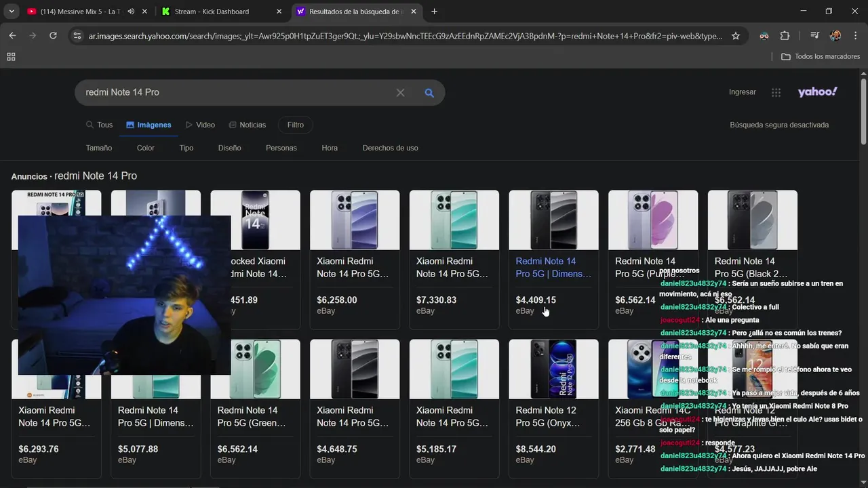Open Búsqueda segura desactivada setting
Image resolution: width=868 pixels, height=488 pixels.
coord(779,125)
